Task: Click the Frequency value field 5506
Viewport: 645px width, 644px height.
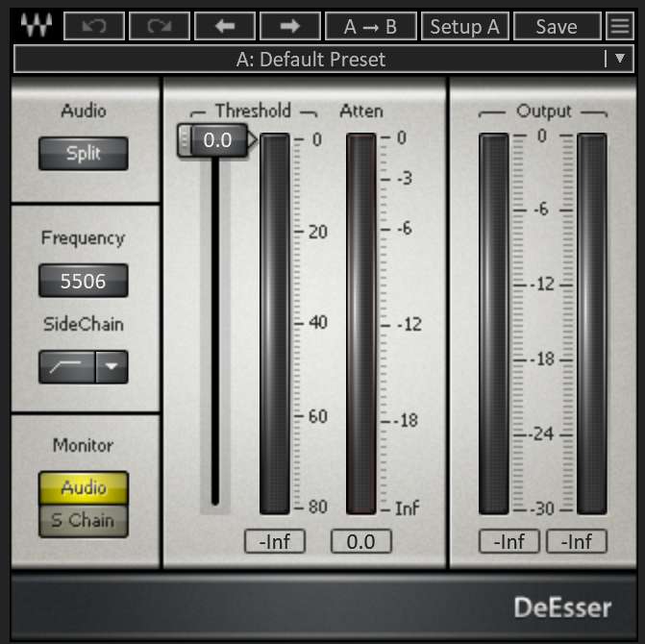Action: tap(83, 282)
